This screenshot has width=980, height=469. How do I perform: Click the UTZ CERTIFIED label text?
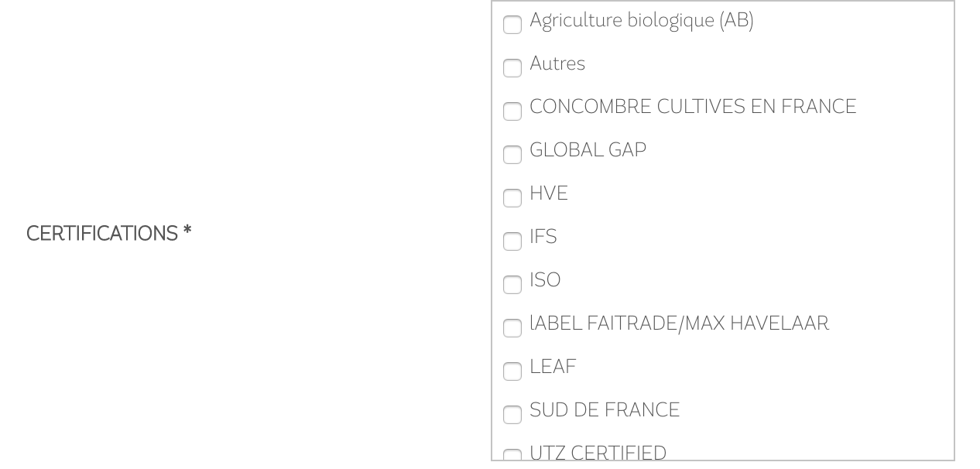click(x=598, y=453)
